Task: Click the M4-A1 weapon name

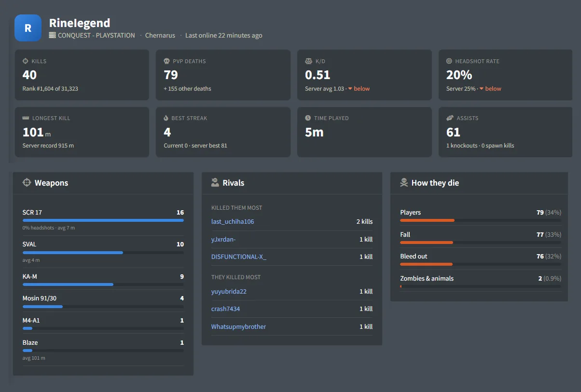Action: pyautogui.click(x=31, y=320)
